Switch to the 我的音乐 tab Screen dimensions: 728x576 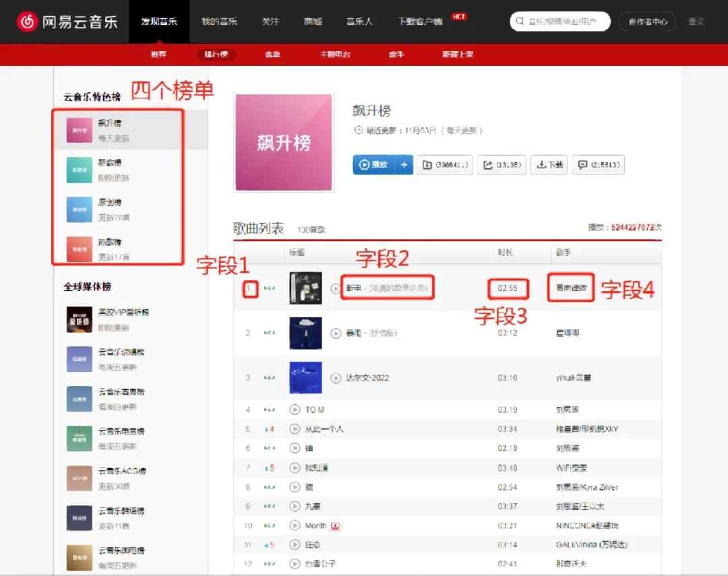point(219,22)
